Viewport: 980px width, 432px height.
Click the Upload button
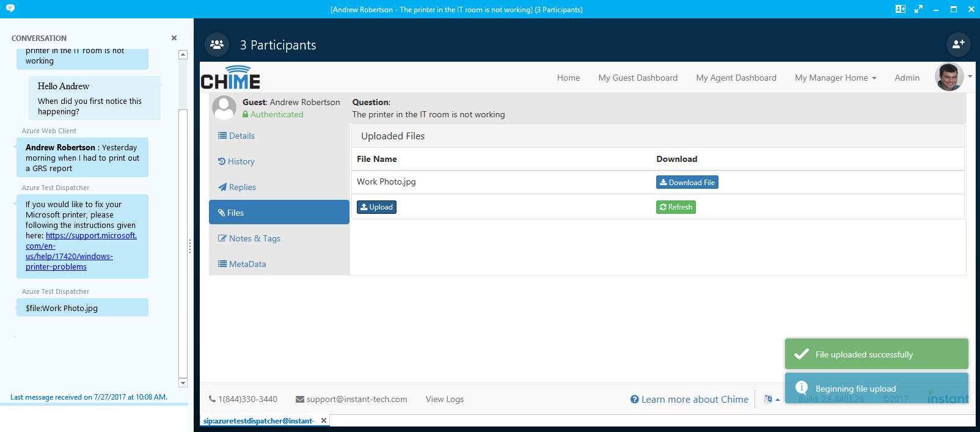click(x=376, y=207)
